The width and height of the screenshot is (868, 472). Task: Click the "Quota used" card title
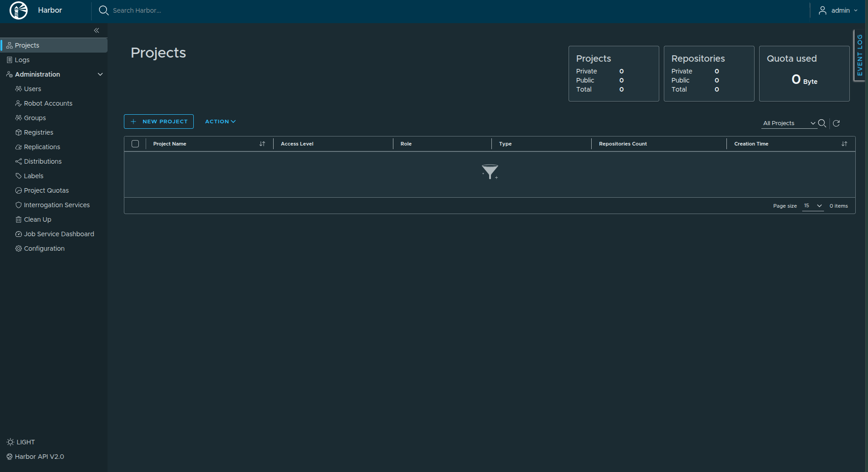pyautogui.click(x=791, y=58)
